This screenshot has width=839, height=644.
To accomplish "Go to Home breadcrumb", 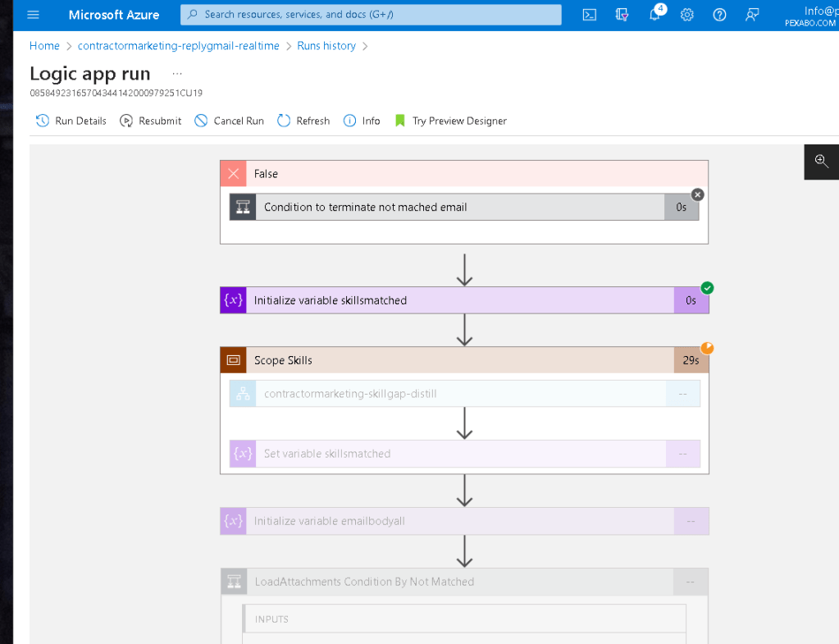I will (44, 46).
